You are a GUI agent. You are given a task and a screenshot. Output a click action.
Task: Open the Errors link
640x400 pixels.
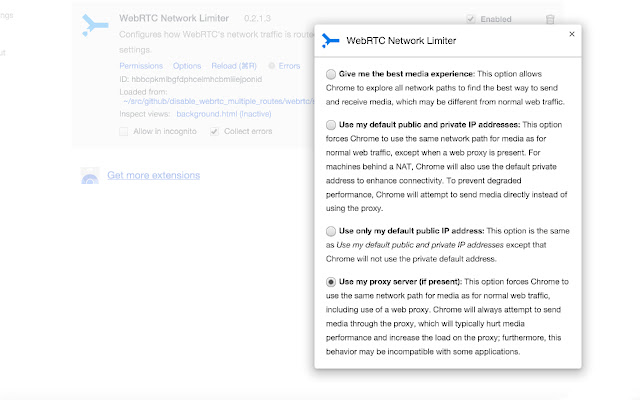click(289, 66)
